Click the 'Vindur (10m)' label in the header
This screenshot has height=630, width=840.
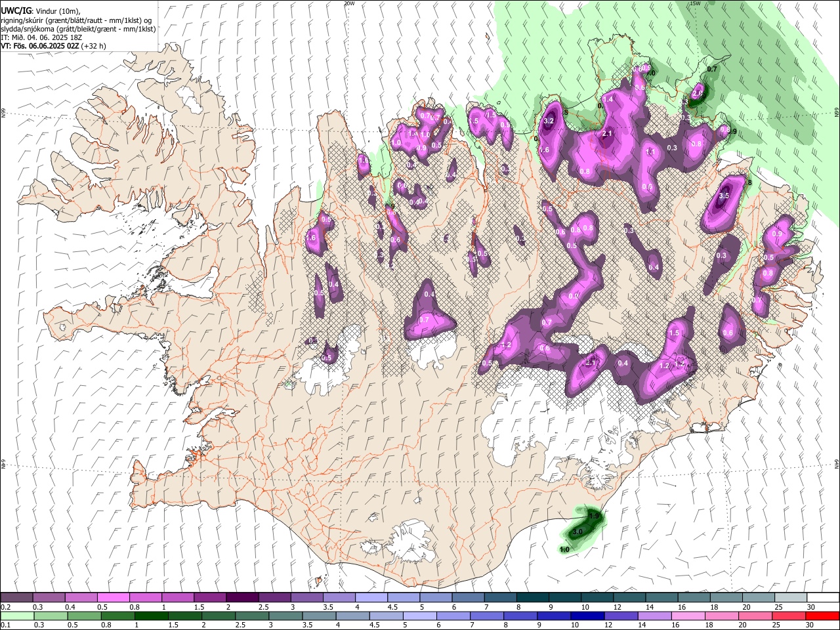[x=56, y=11]
